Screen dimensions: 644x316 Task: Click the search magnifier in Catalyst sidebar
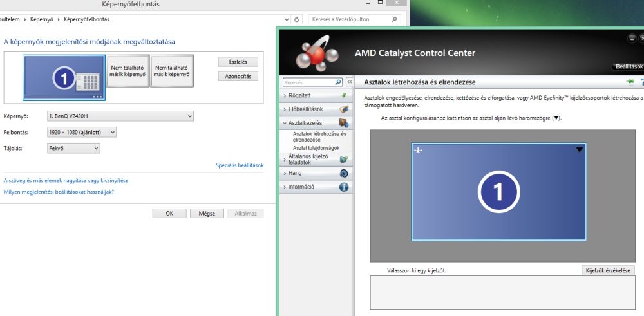click(x=339, y=82)
